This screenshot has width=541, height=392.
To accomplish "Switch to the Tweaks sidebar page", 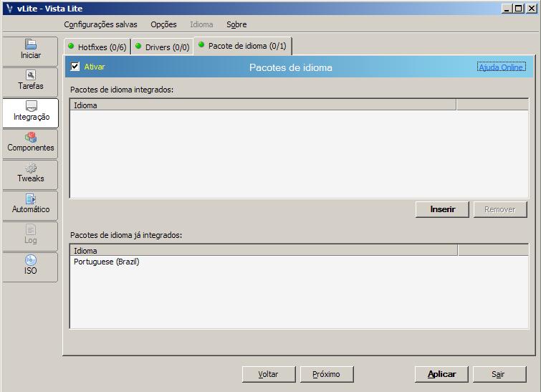I will pyautogui.click(x=30, y=174).
